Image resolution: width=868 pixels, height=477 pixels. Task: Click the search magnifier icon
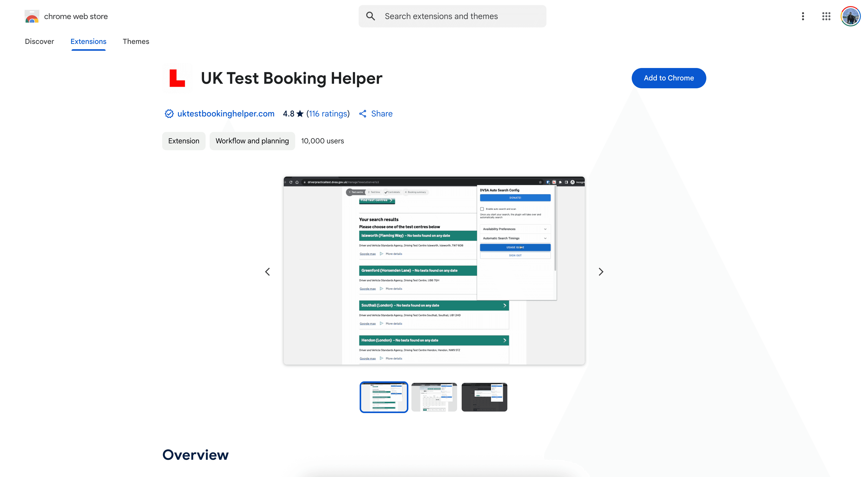coord(370,16)
